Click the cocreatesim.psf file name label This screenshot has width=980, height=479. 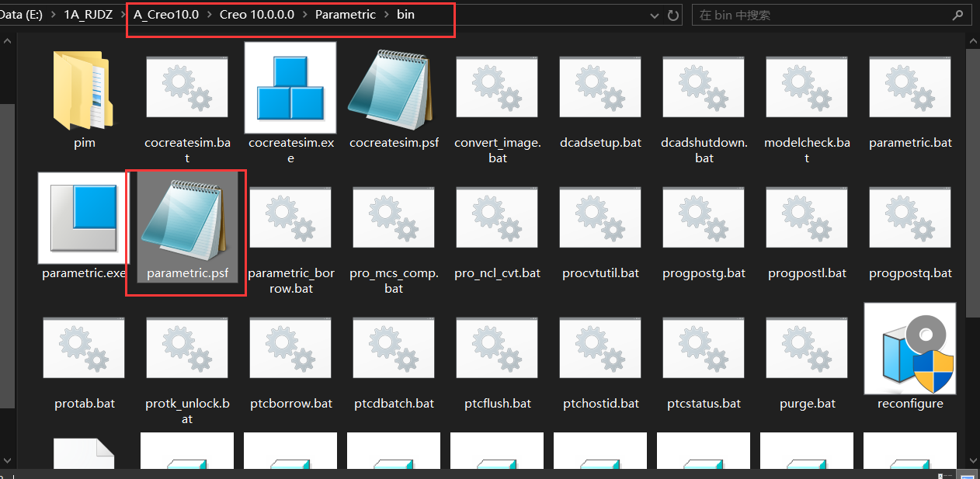(x=394, y=143)
